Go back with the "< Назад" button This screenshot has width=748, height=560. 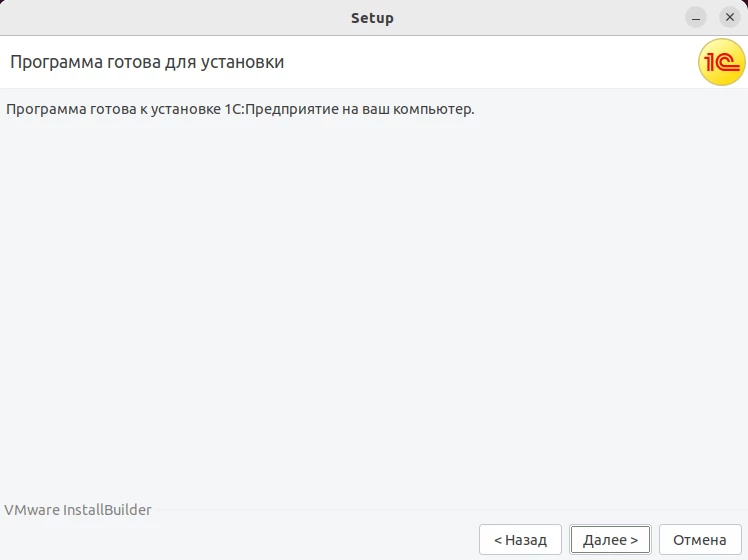click(x=520, y=540)
